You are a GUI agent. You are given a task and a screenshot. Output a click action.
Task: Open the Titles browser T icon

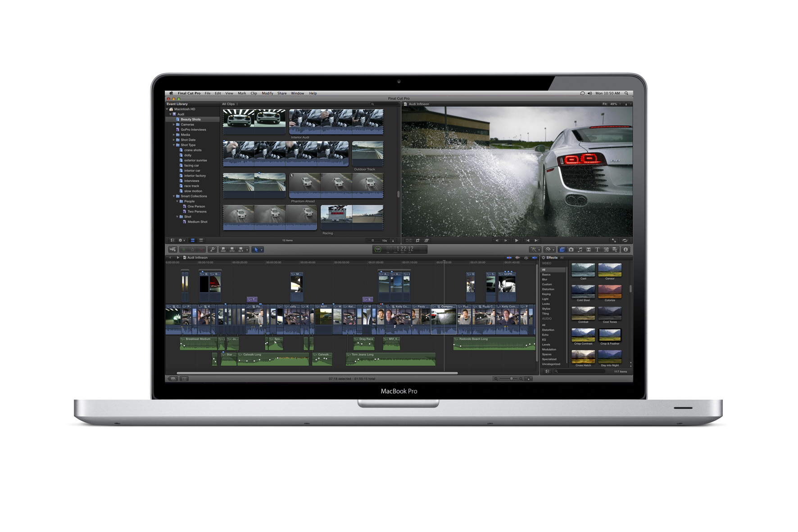[598, 250]
